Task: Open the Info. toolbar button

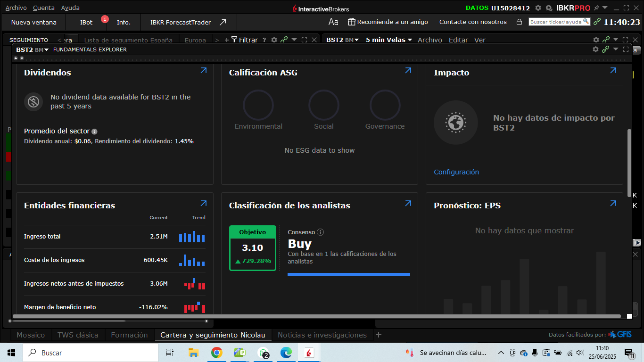Action: (x=124, y=22)
